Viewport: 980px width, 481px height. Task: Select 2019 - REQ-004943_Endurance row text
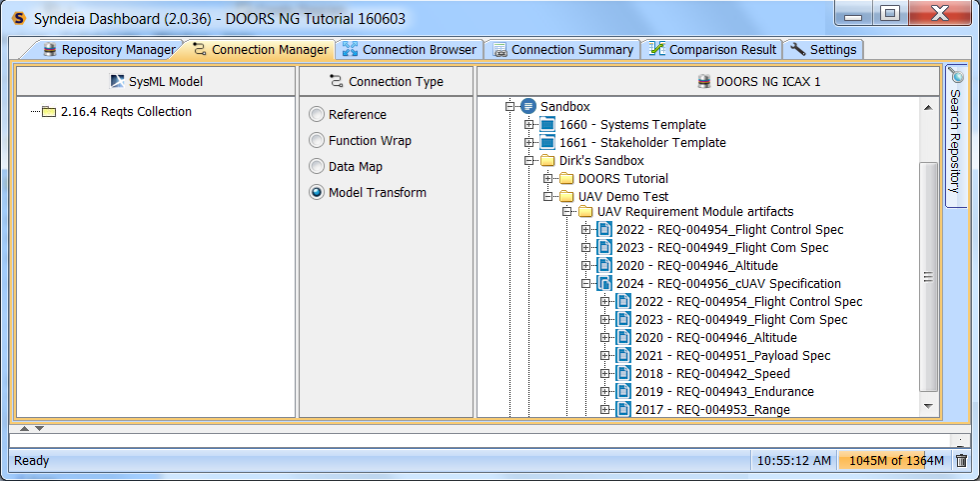point(724,392)
